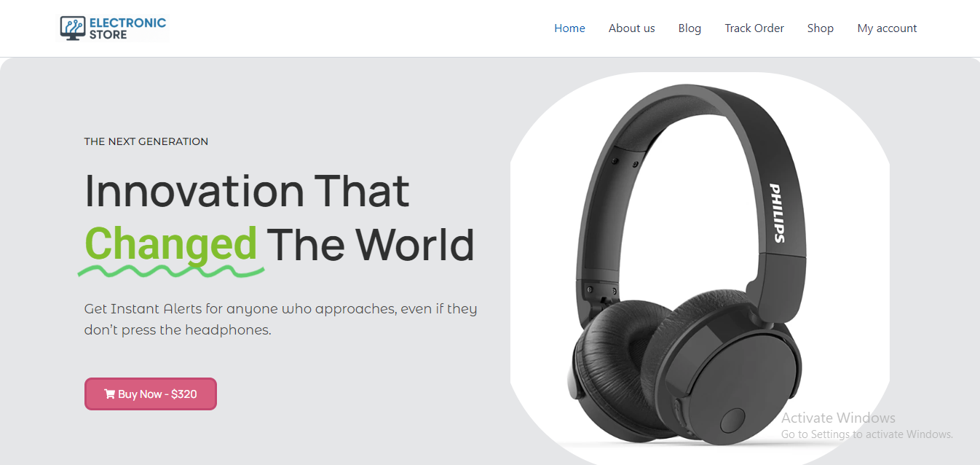Image resolution: width=980 pixels, height=465 pixels.
Task: Click the green wavy underline graphic
Action: pos(171,271)
